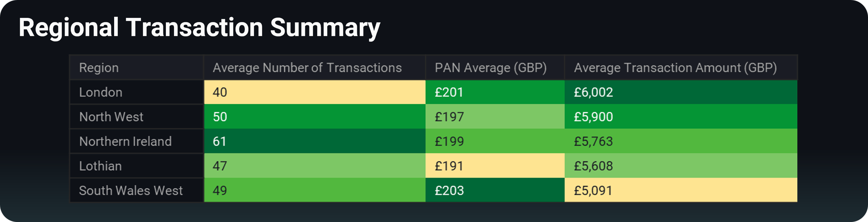The height and width of the screenshot is (222, 868).
Task: Click the North West cell showing 50
Action: 314,117
